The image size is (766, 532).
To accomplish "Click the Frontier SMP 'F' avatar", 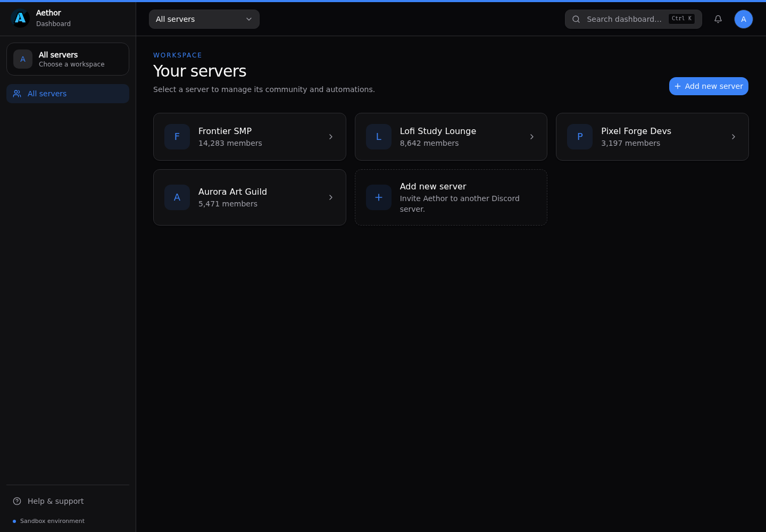I will tap(177, 137).
